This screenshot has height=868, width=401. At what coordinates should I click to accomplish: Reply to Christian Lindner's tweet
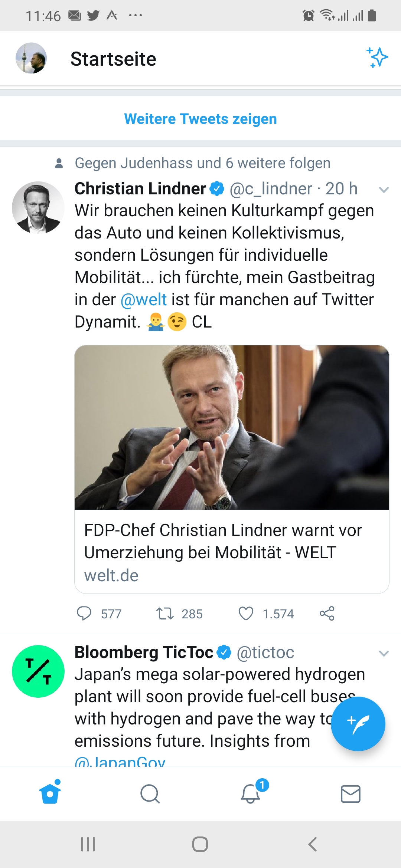click(x=84, y=614)
